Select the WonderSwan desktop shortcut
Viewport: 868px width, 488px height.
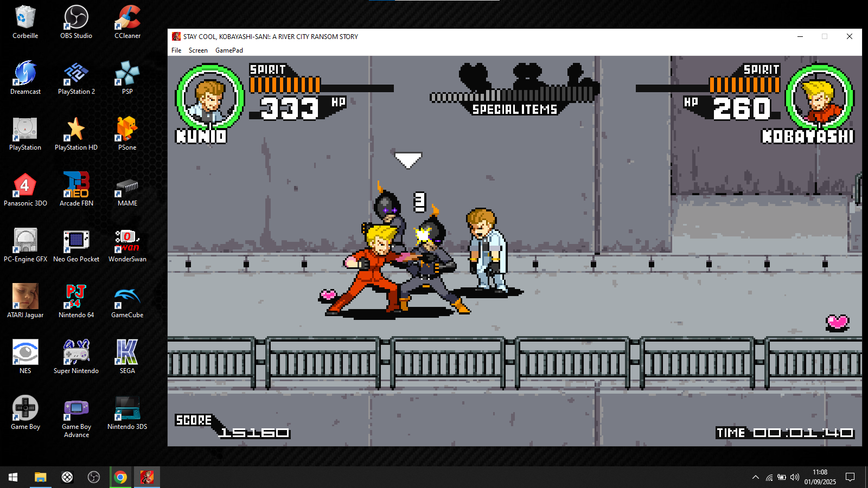(127, 246)
